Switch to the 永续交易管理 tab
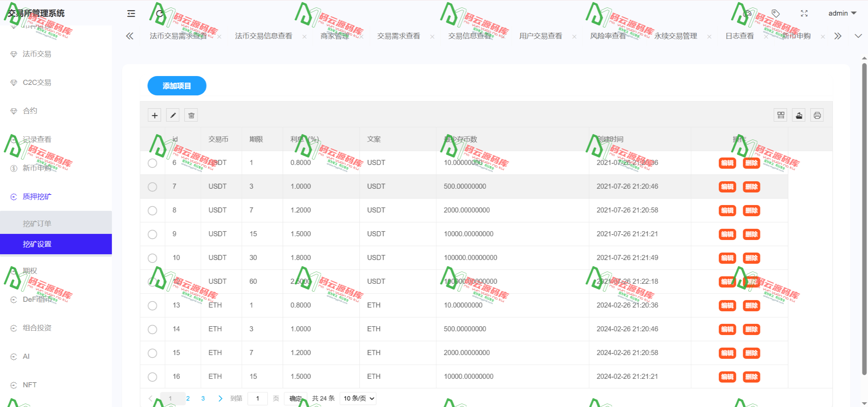 675,36
